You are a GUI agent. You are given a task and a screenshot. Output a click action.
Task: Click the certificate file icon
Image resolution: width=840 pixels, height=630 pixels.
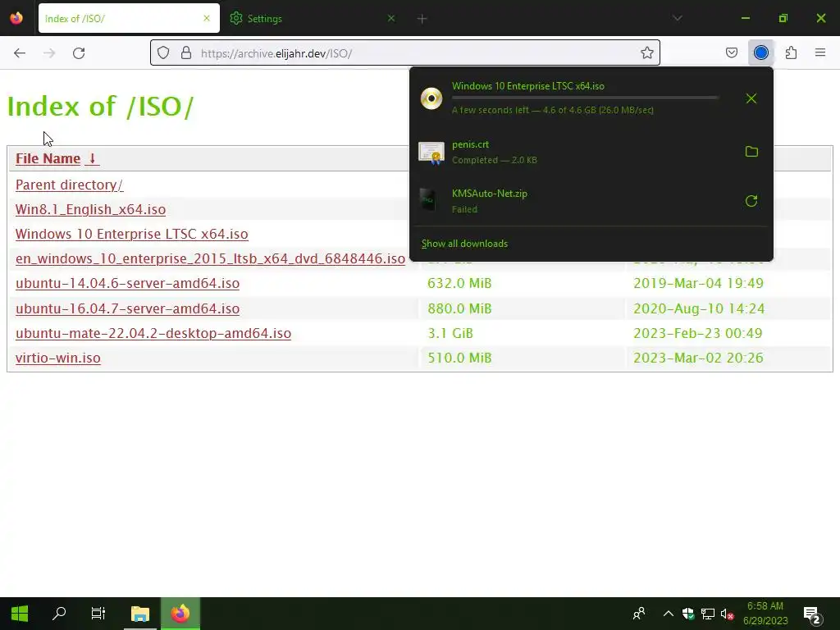click(431, 153)
